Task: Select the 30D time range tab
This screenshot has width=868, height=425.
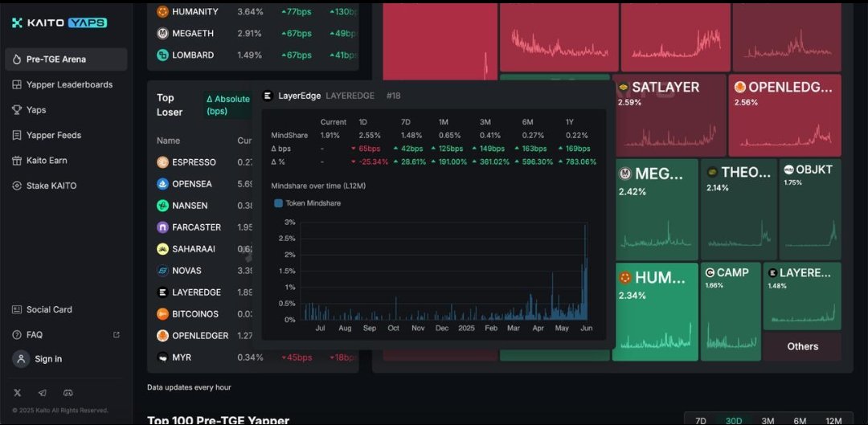Action: tap(734, 420)
